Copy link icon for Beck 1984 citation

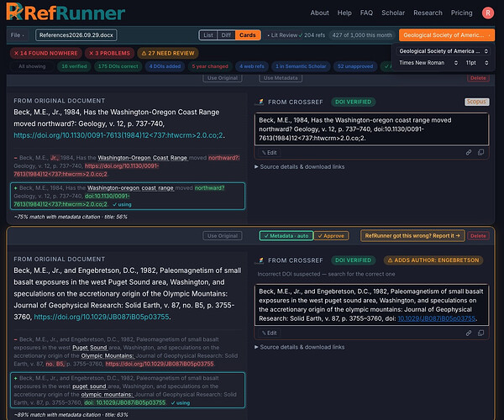tap(469, 152)
